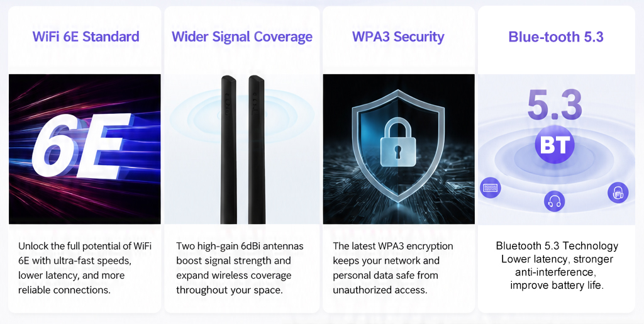This screenshot has width=644, height=324.
Task: Select the WPA3 Security heading
Action: [x=398, y=36]
